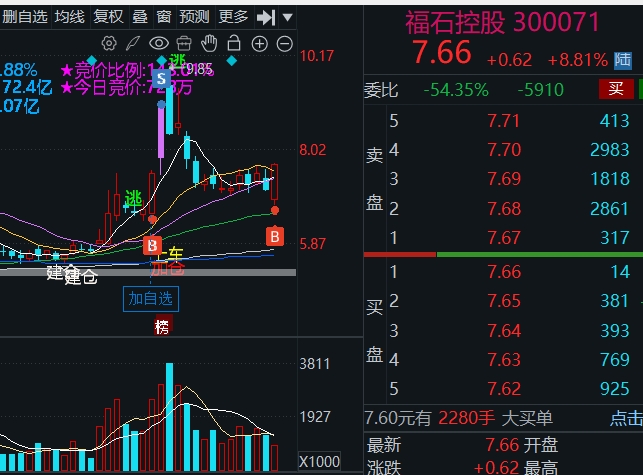
Task: Click sell level 3 price 7.69
Action: point(504,179)
